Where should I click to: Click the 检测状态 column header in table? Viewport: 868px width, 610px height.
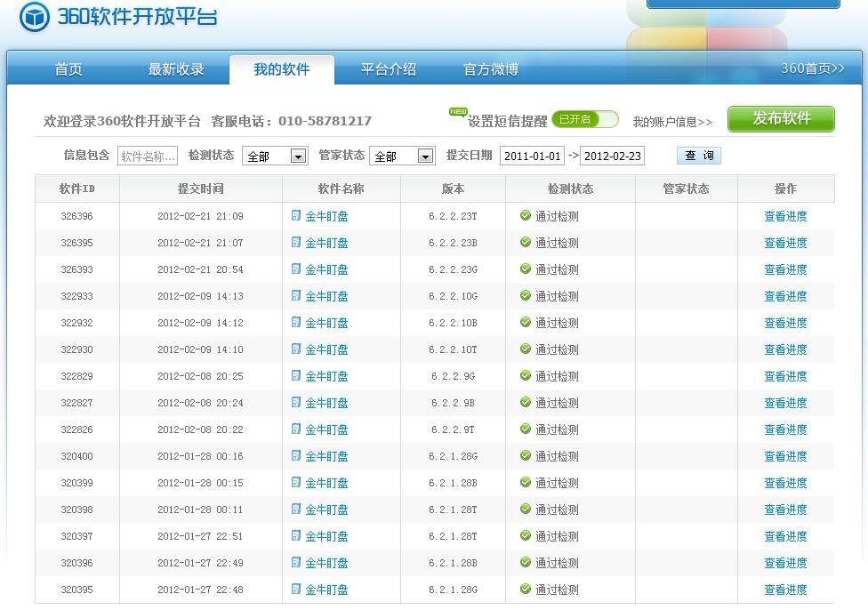pyautogui.click(x=570, y=189)
